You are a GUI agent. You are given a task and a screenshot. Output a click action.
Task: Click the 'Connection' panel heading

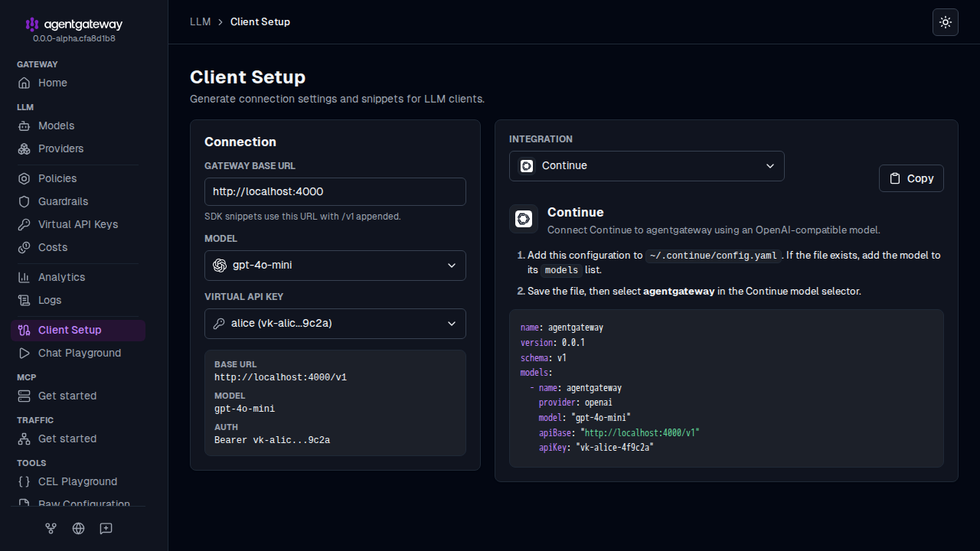240,142
